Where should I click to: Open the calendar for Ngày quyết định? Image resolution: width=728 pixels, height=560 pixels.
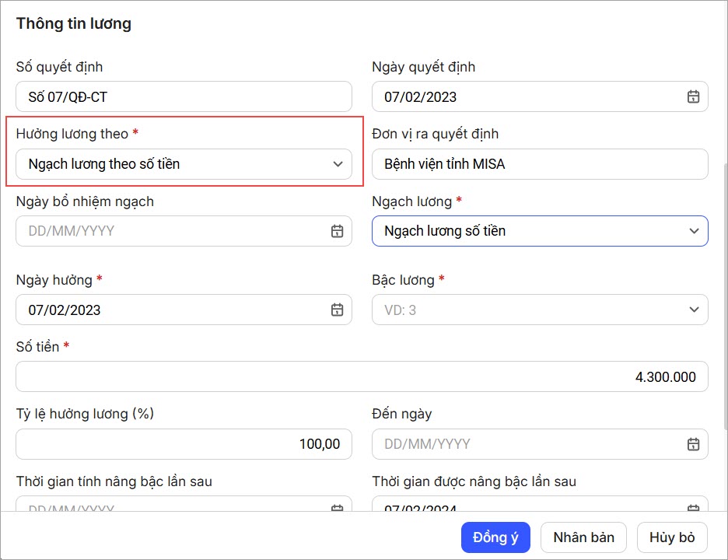[693, 97]
